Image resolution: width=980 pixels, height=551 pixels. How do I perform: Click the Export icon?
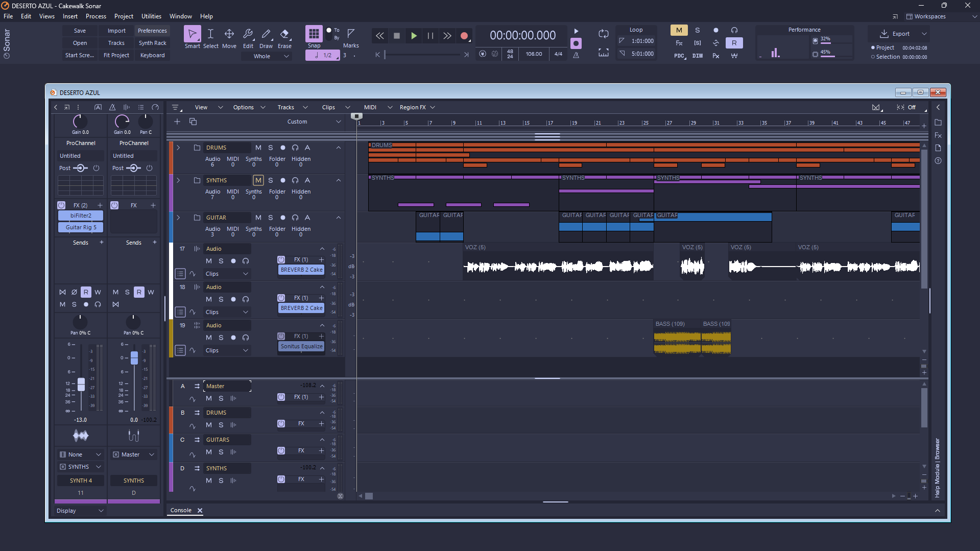tap(884, 34)
